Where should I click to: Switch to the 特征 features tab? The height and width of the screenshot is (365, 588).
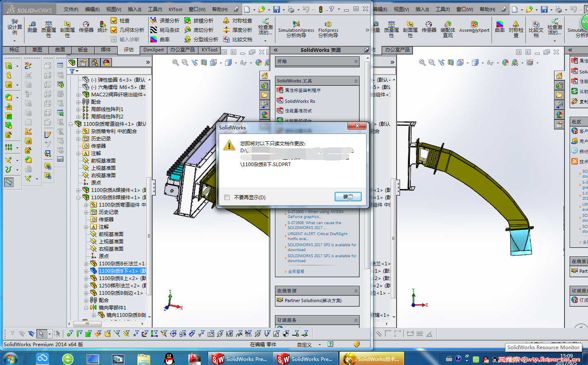[x=14, y=50]
